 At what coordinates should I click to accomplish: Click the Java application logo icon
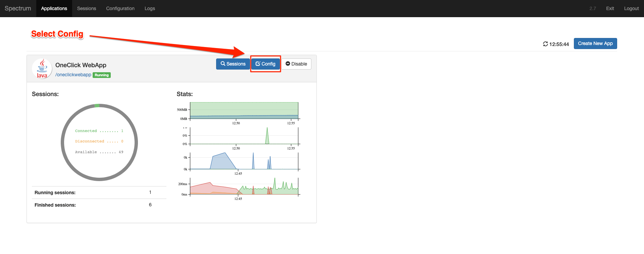[x=42, y=69]
